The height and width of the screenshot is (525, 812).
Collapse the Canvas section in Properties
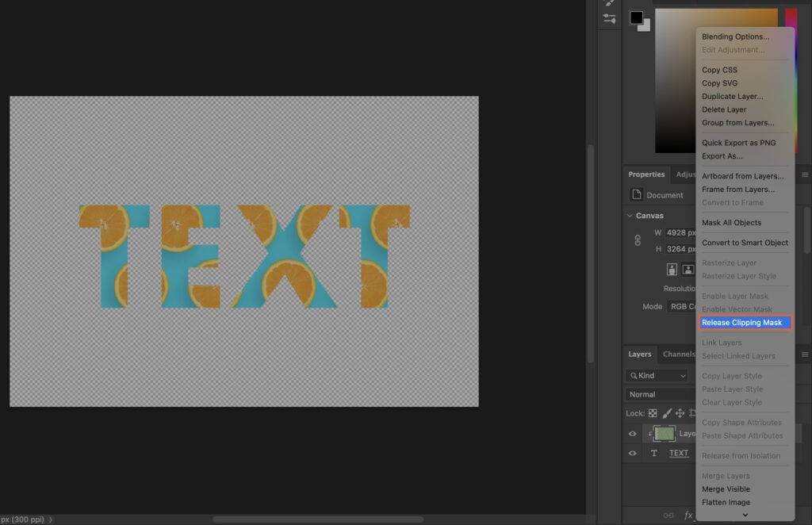coord(631,215)
